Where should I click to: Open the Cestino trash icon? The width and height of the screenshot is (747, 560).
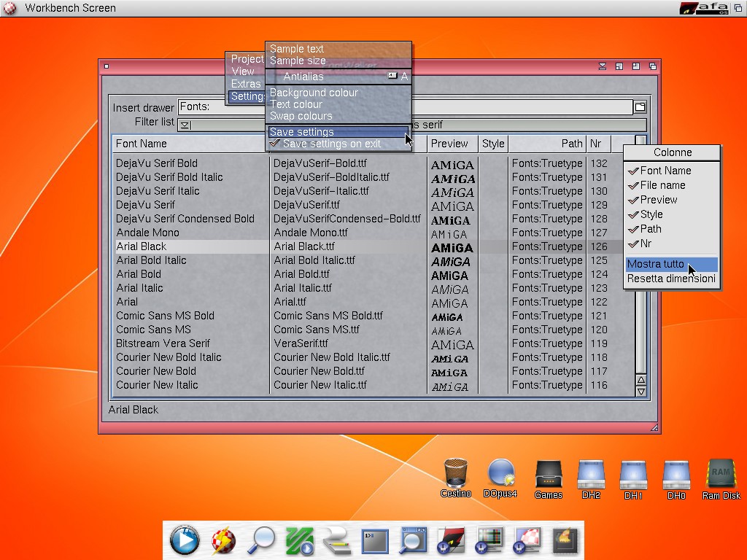coord(456,475)
